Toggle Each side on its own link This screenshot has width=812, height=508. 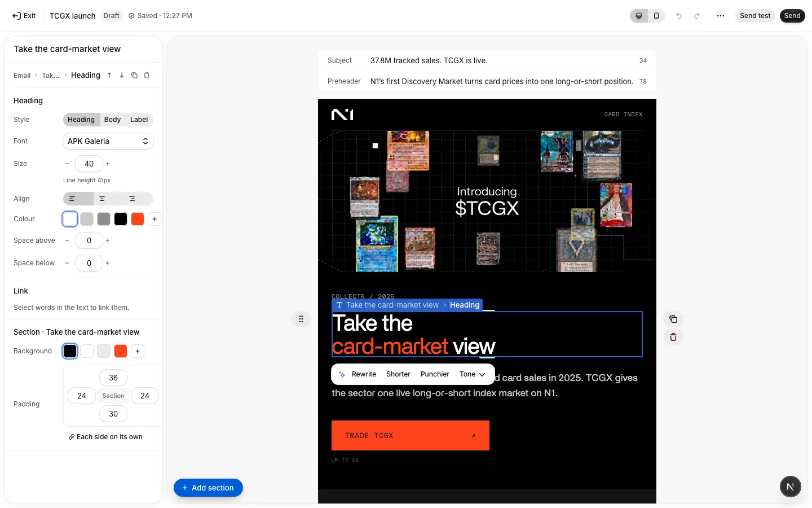click(105, 437)
